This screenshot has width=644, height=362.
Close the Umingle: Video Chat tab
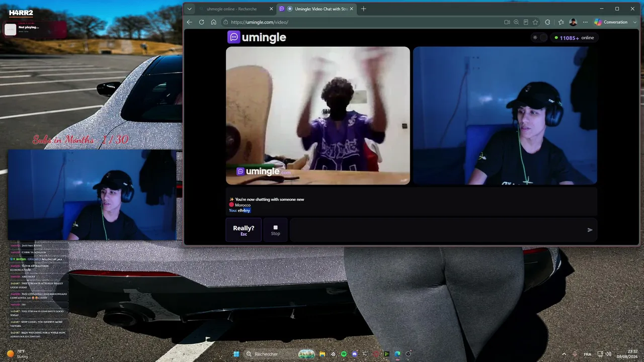click(352, 9)
